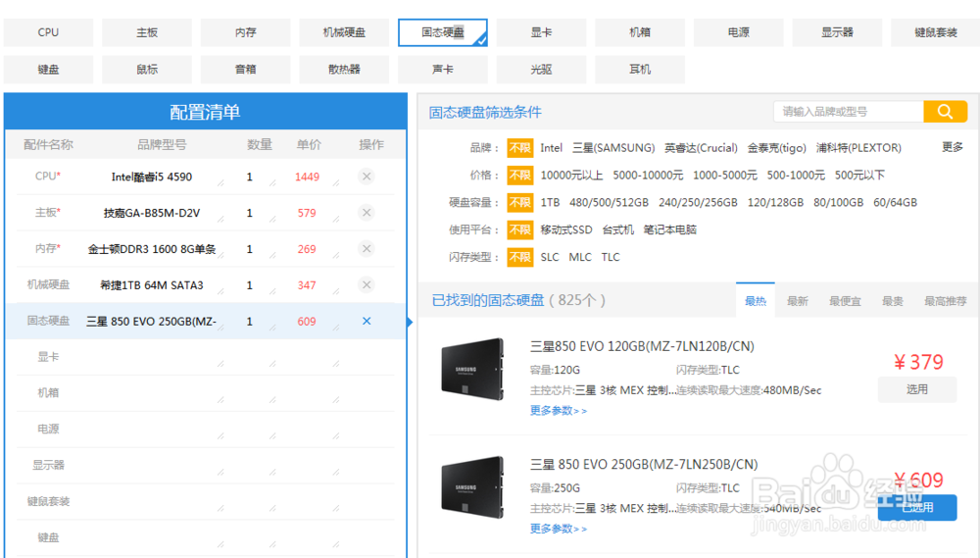Open the 声卡 category tab
The height and width of the screenshot is (558, 980).
tap(443, 70)
